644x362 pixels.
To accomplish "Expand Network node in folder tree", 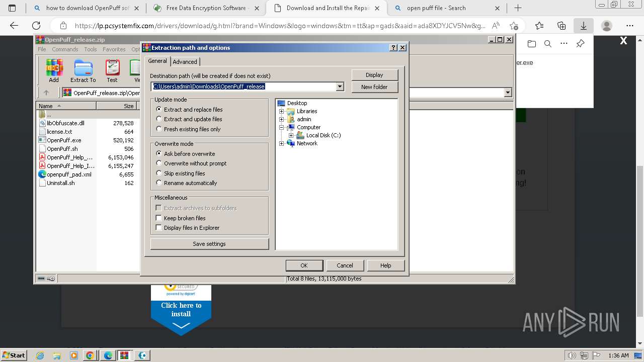I will (x=282, y=143).
